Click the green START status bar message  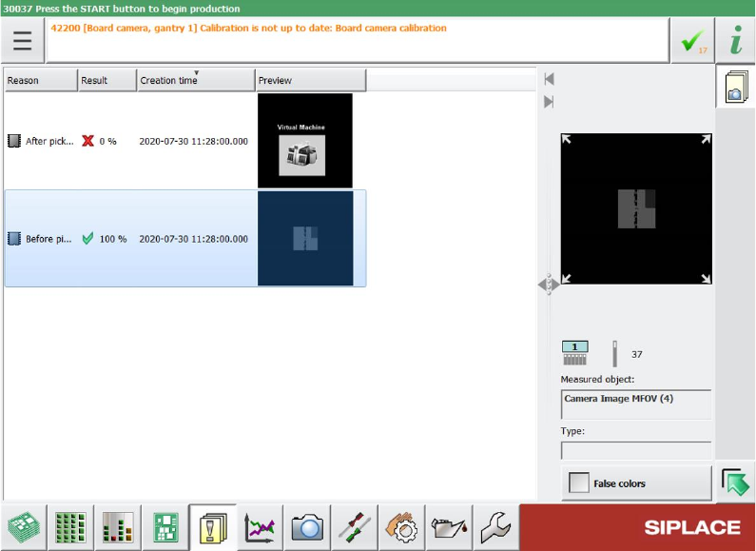pyautogui.click(x=122, y=9)
